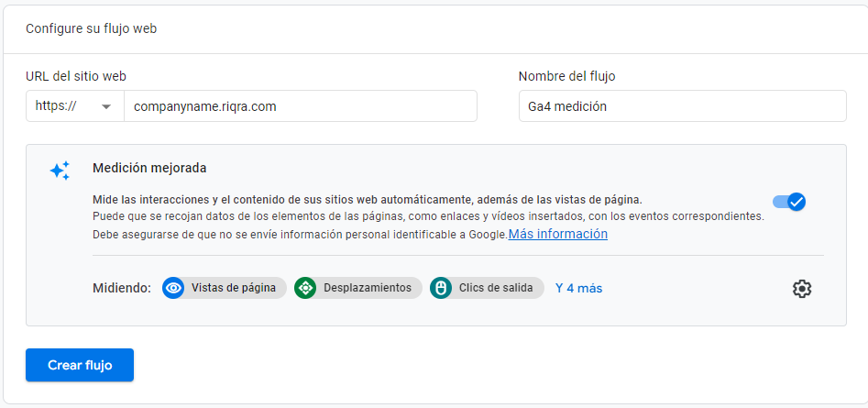The width and height of the screenshot is (868, 408).
Task: Disable the Medición mejorada toggle switch
Action: 789,202
